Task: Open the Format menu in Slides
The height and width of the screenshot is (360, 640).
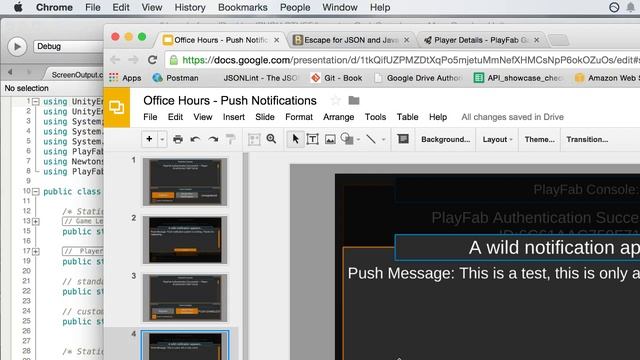Action: point(299,117)
